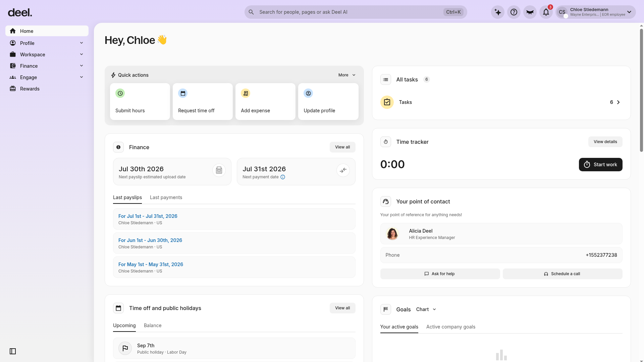This screenshot has height=362, width=644.
Task: Click the 0:00 timer value
Action: tap(392, 165)
